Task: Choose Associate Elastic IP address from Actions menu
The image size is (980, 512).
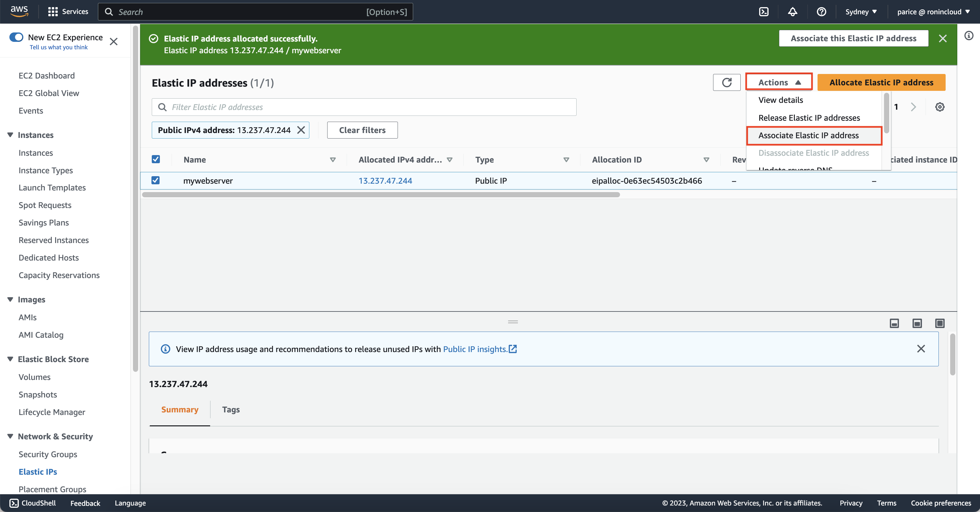Action: click(808, 136)
